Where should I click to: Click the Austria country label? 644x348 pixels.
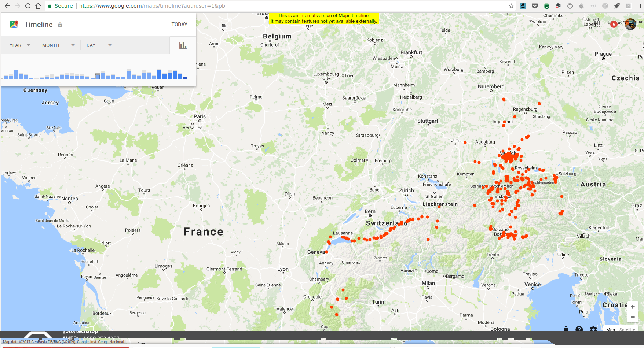point(593,184)
